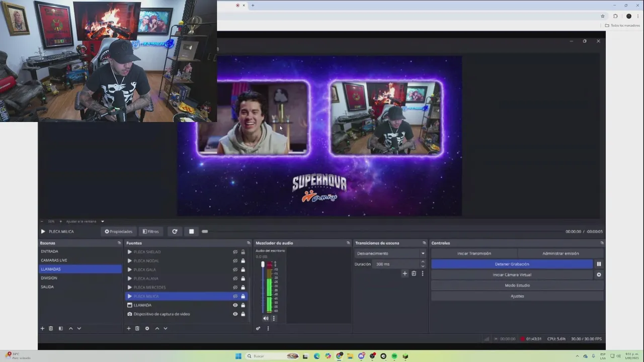Unlock the PLECA MILICA source

(x=243, y=296)
